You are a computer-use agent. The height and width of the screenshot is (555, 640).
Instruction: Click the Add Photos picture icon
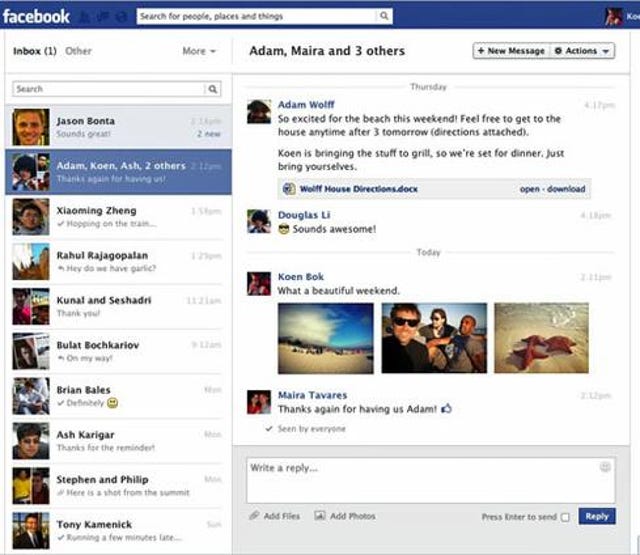[x=320, y=516]
